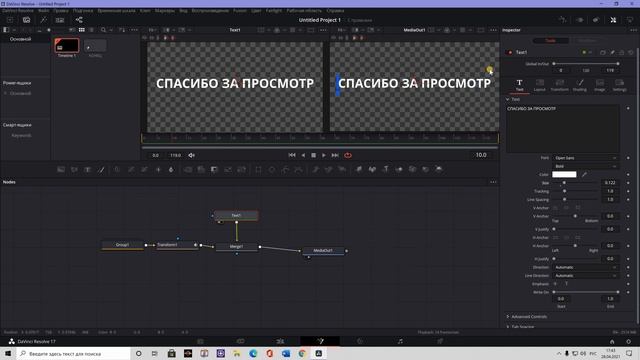Expand the Tab Spacing section
The width and height of the screenshot is (640, 360).
coord(522,327)
